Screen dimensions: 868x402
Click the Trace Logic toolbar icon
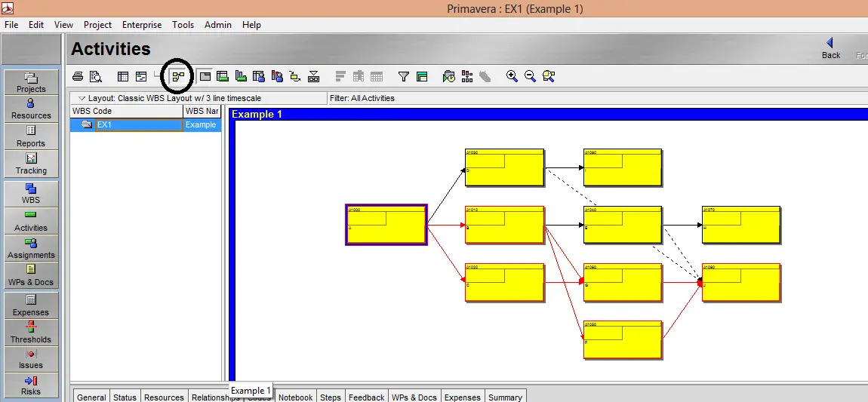[295, 77]
